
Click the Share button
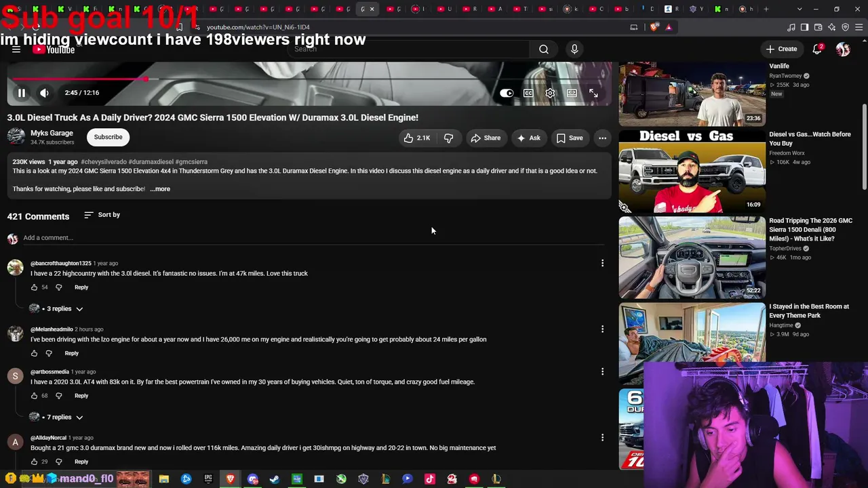tap(486, 138)
